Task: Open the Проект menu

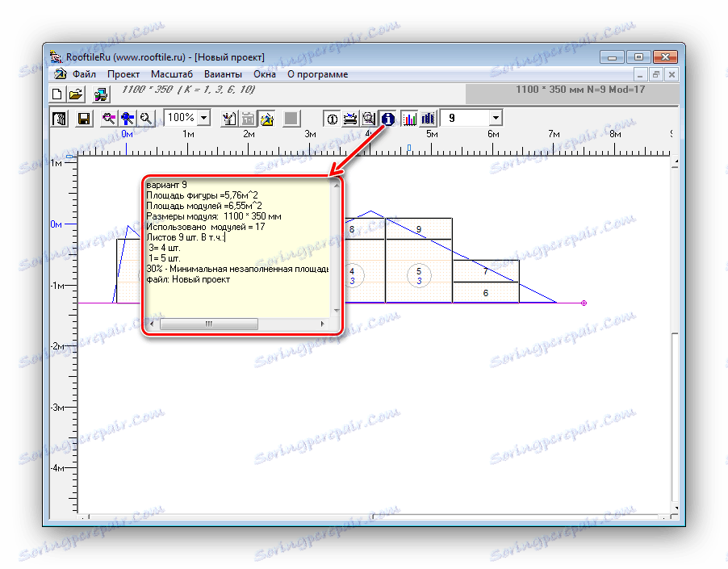Action: [x=123, y=74]
